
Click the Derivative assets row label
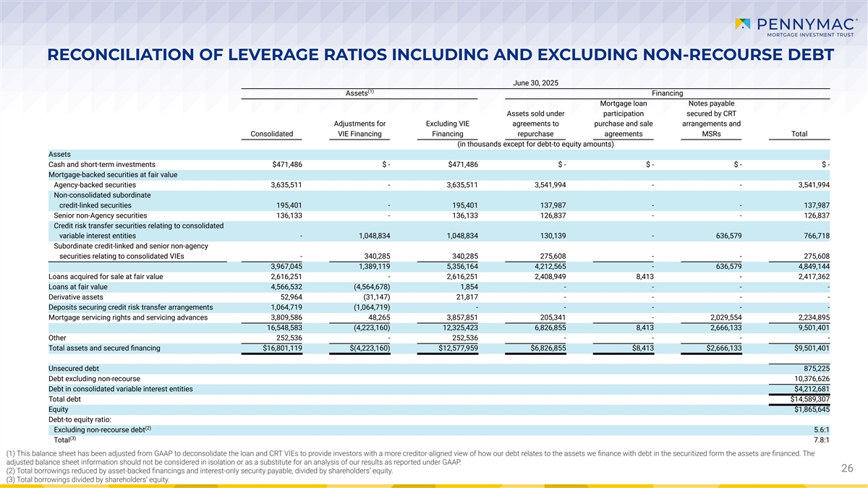77,296
